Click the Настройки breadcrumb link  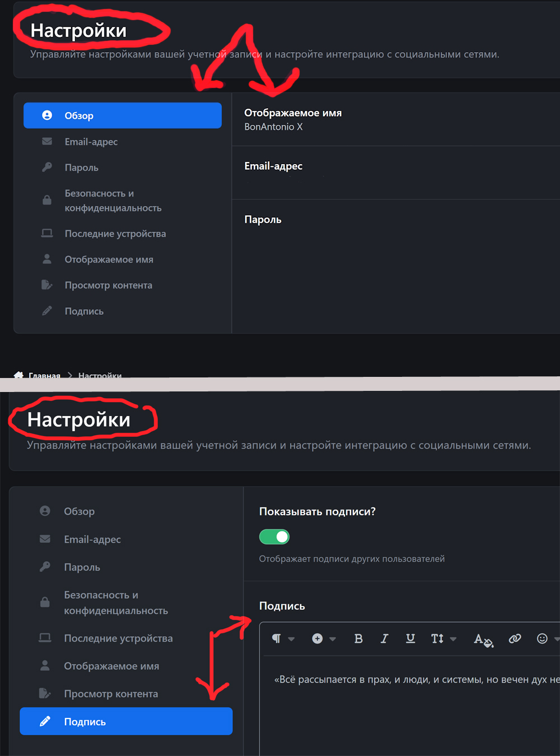pos(100,375)
